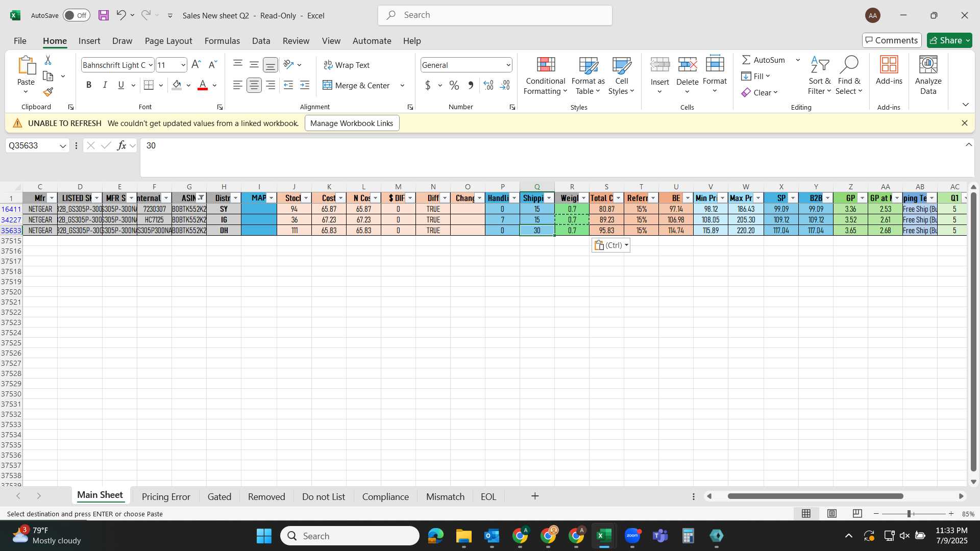Open the File menu
980x551 pixels.
tap(20, 41)
